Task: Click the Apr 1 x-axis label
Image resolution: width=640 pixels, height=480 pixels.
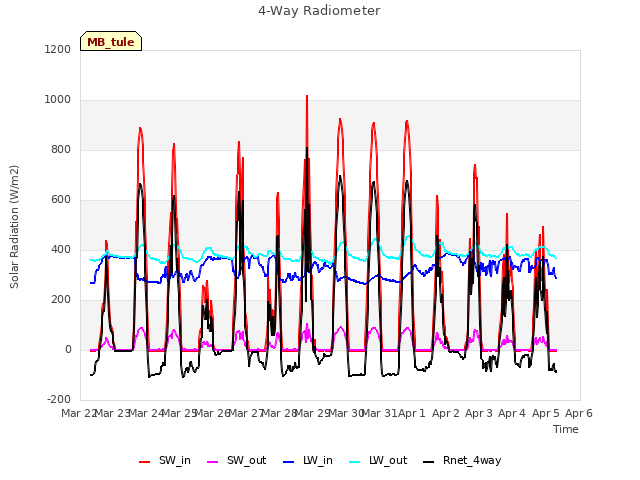Action: [412, 413]
